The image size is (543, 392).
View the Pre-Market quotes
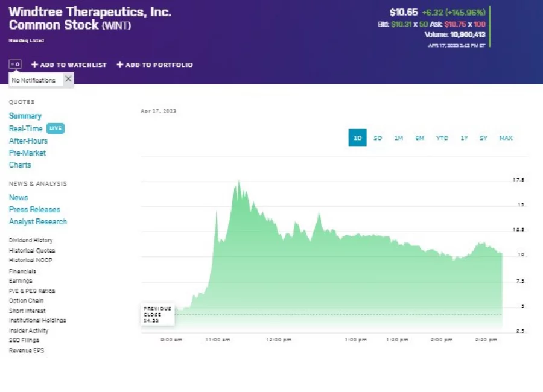[27, 153]
